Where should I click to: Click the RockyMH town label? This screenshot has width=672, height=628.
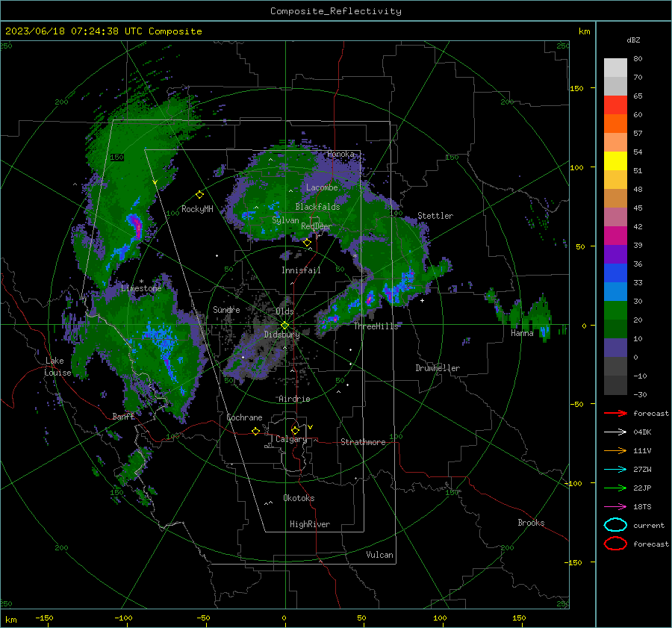tap(197, 209)
